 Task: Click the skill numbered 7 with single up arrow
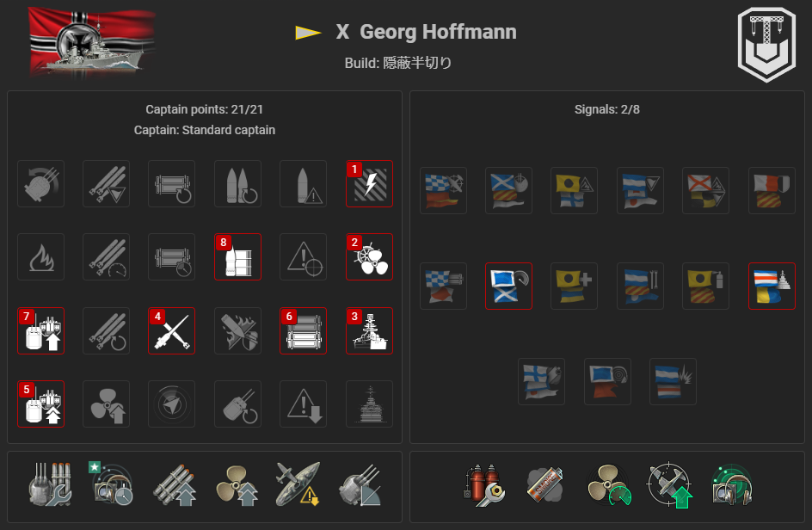pos(41,331)
